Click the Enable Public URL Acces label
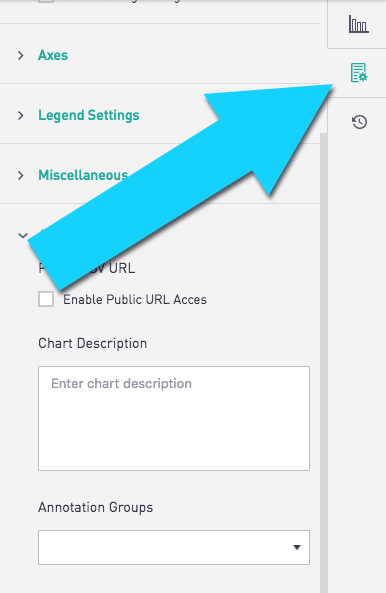Image resolution: width=386 pixels, height=593 pixels. 135,300
